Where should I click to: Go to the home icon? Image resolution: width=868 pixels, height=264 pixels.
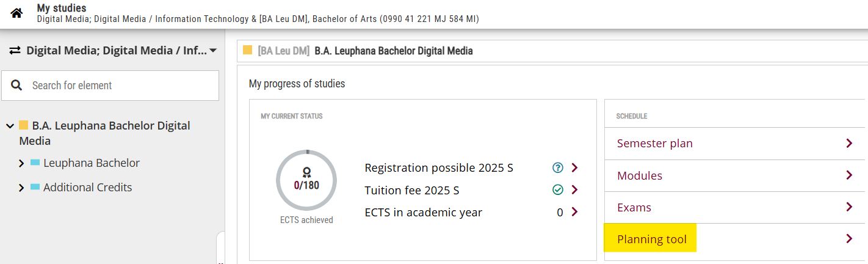click(16, 13)
